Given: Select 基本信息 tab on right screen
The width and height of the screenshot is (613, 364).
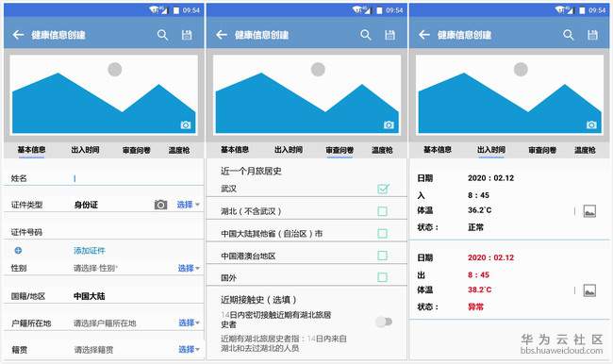Looking at the screenshot, I should coord(438,150).
